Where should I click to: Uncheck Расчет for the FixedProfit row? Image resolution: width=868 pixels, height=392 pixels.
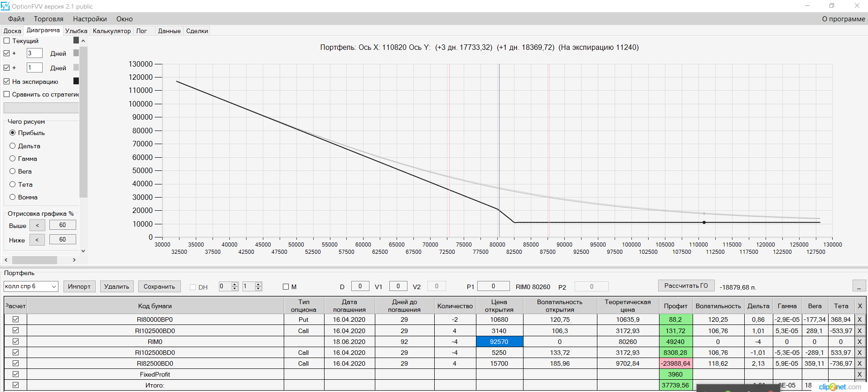point(16,374)
